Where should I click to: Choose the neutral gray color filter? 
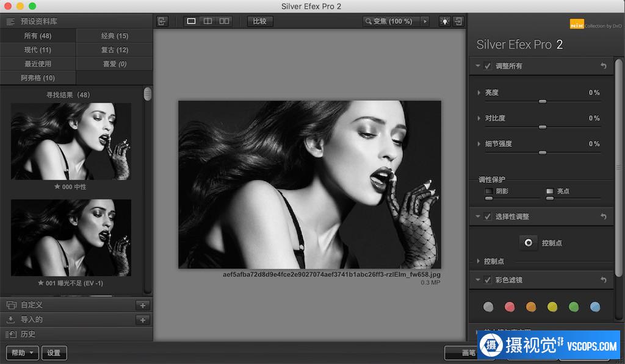pyautogui.click(x=488, y=307)
